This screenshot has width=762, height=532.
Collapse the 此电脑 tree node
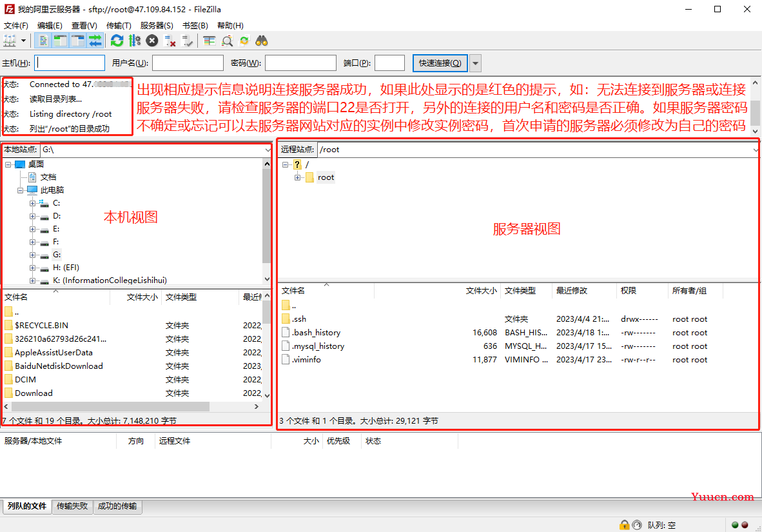click(21, 190)
